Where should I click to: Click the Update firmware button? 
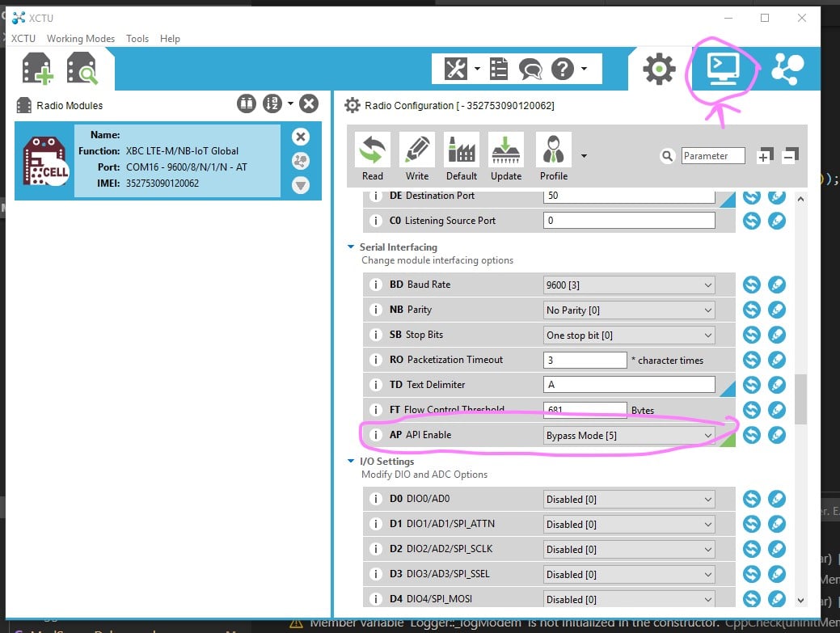pos(505,157)
